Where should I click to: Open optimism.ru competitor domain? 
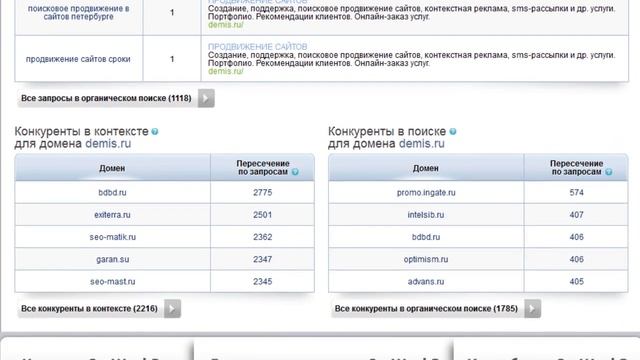[426, 259]
